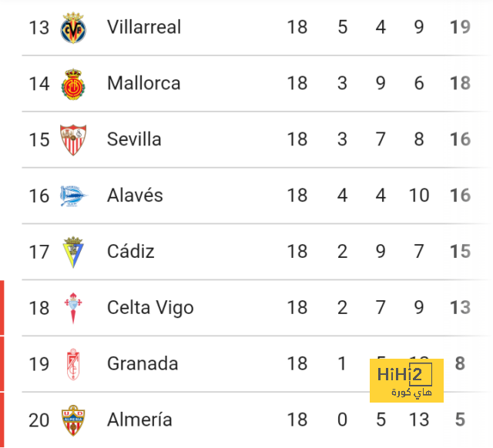The image size is (493, 448).
Task: Click the Celta Vigo club crest
Action: 73,308
